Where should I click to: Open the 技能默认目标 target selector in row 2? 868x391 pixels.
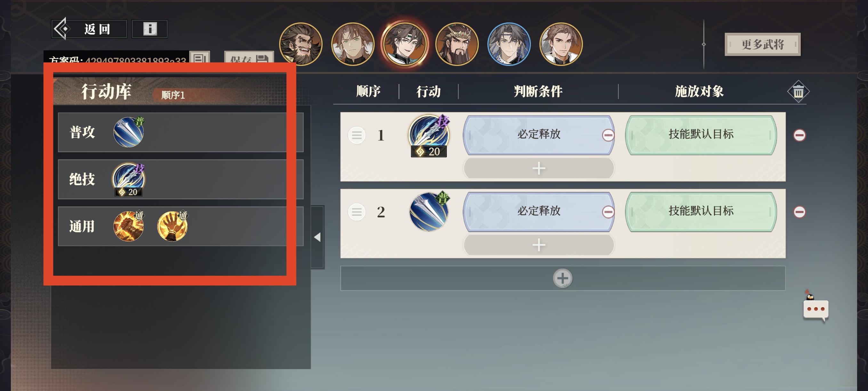pos(701,212)
